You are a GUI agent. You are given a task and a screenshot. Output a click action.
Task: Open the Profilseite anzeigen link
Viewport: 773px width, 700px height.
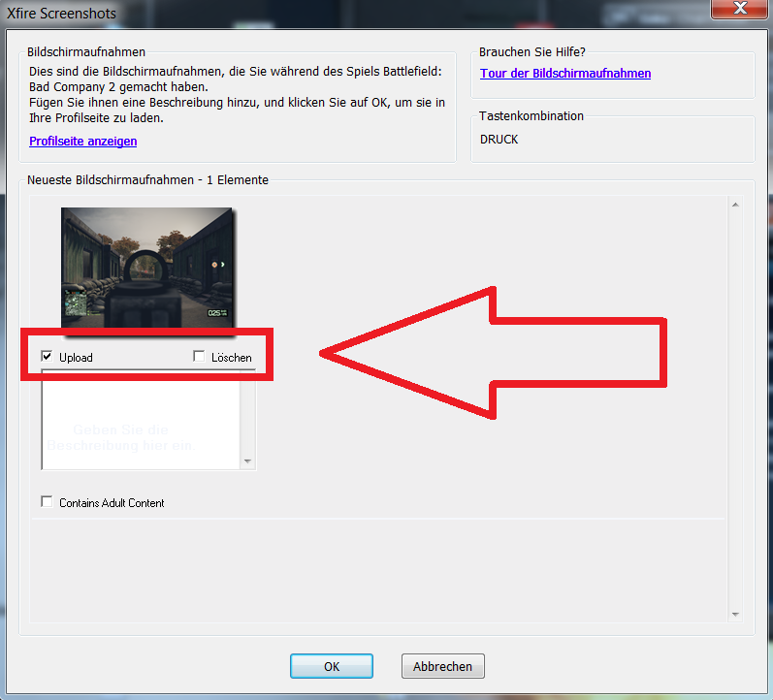pos(82,142)
